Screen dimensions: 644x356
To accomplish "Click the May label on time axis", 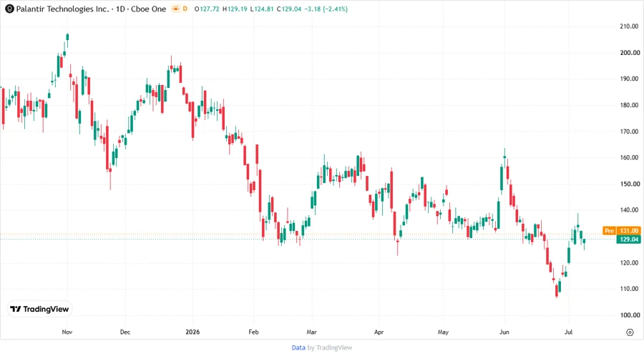I will [x=443, y=332].
